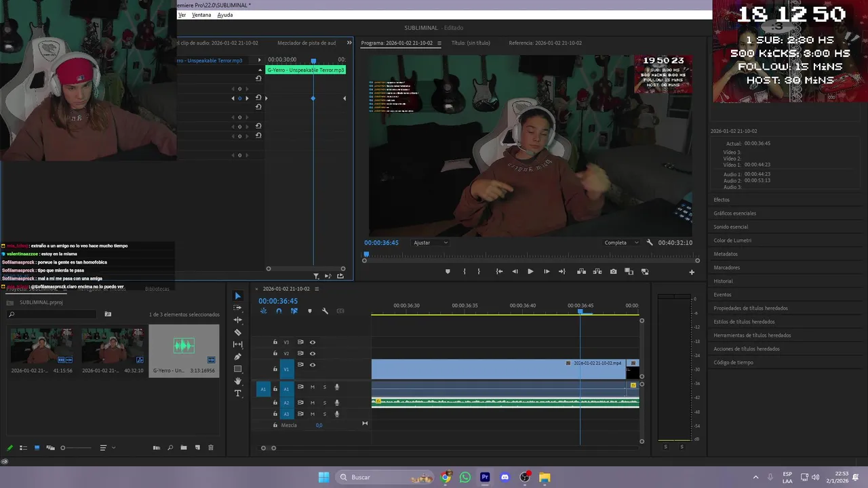Toggle insert sequences as nests option

pyautogui.click(x=263, y=311)
